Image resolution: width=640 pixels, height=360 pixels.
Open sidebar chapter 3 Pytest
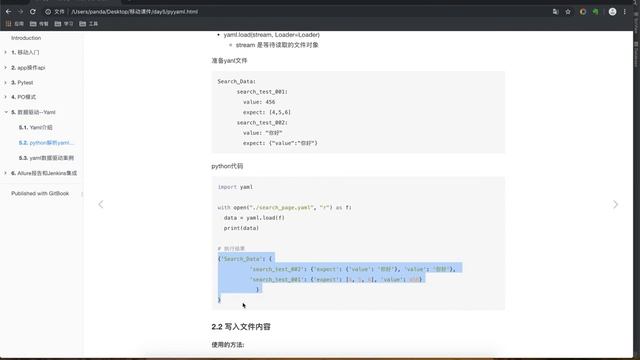click(x=22, y=82)
